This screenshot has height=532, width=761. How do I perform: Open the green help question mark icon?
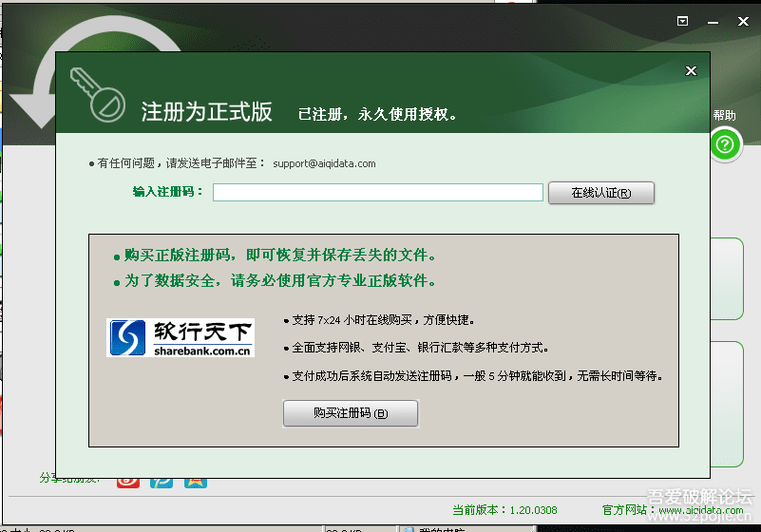pyautogui.click(x=725, y=144)
